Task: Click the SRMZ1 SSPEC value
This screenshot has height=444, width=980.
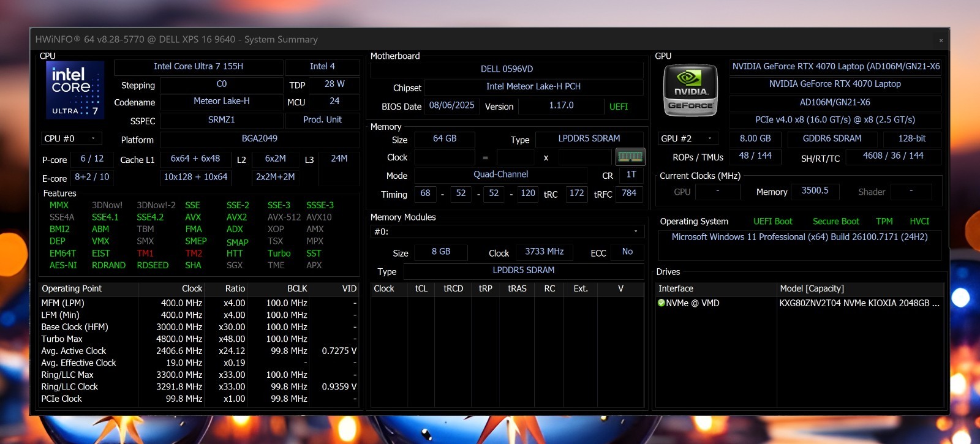Action: (222, 119)
